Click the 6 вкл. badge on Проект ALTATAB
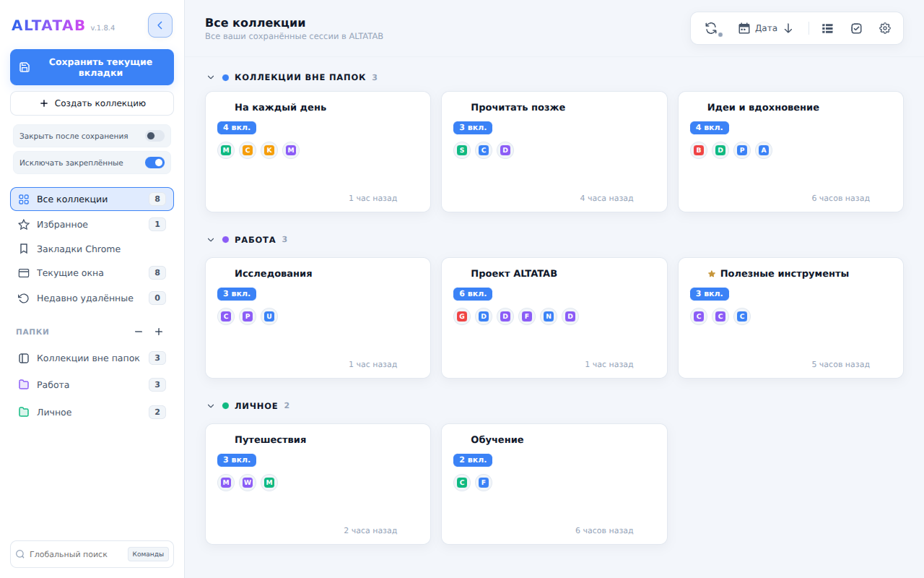 473,294
